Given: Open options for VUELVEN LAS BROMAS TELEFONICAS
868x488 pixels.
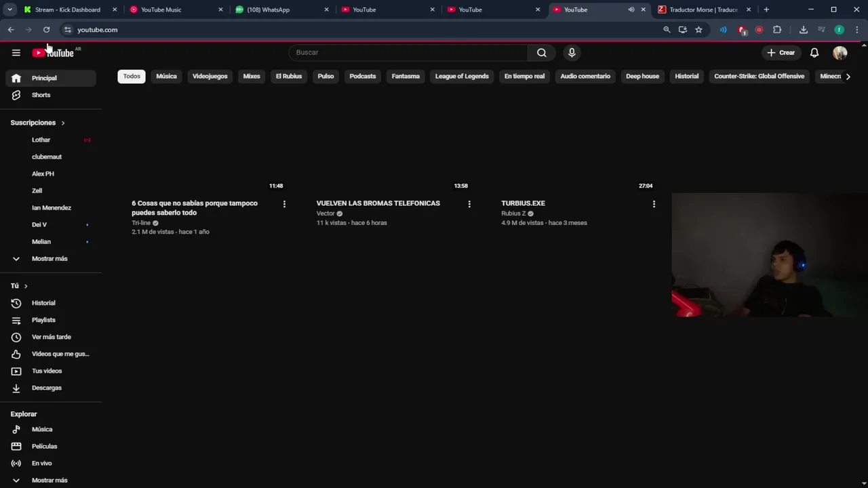Looking at the screenshot, I should (469, 203).
